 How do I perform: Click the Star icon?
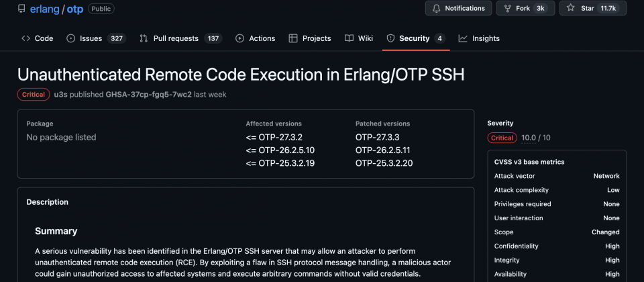click(570, 8)
